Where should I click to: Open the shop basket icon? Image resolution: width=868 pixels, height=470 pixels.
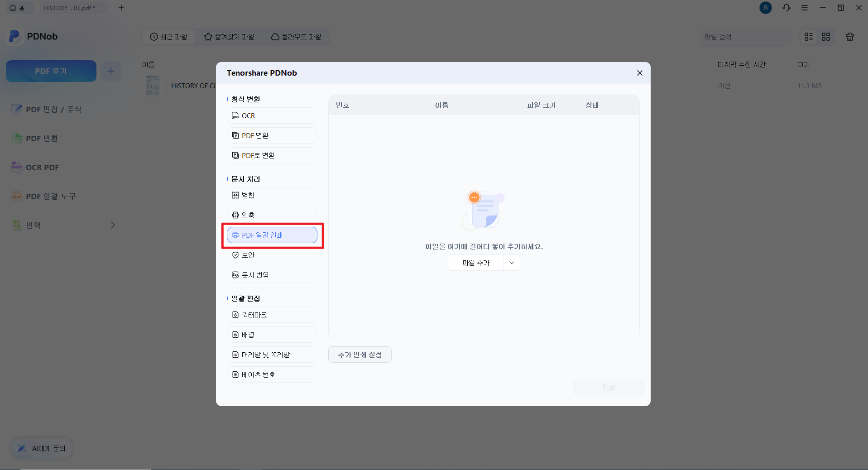[850, 37]
